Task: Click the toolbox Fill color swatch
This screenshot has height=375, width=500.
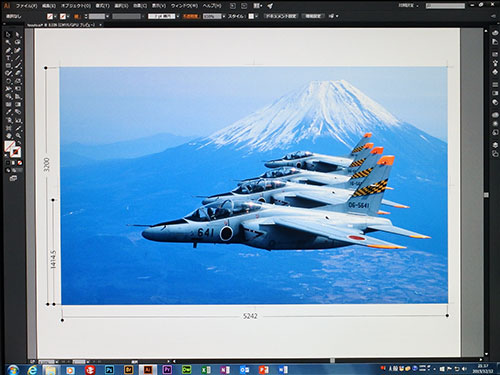Action: [9, 146]
